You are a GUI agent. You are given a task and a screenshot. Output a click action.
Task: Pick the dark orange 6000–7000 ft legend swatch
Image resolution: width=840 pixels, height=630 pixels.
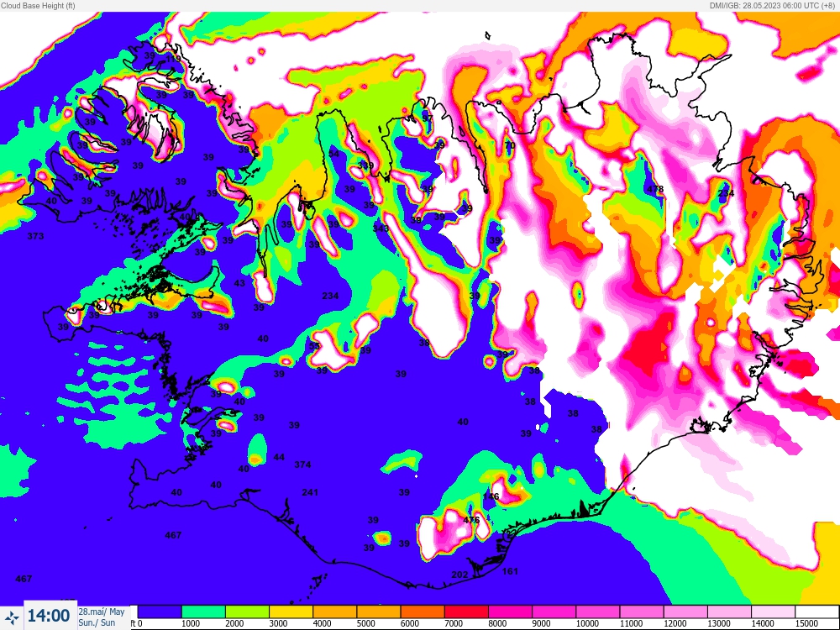(x=423, y=612)
